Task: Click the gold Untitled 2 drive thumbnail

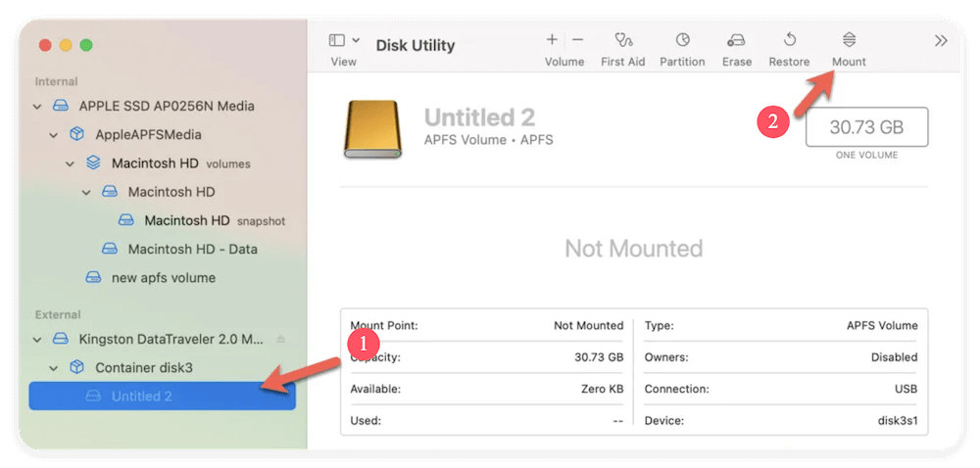Action: pos(371,129)
